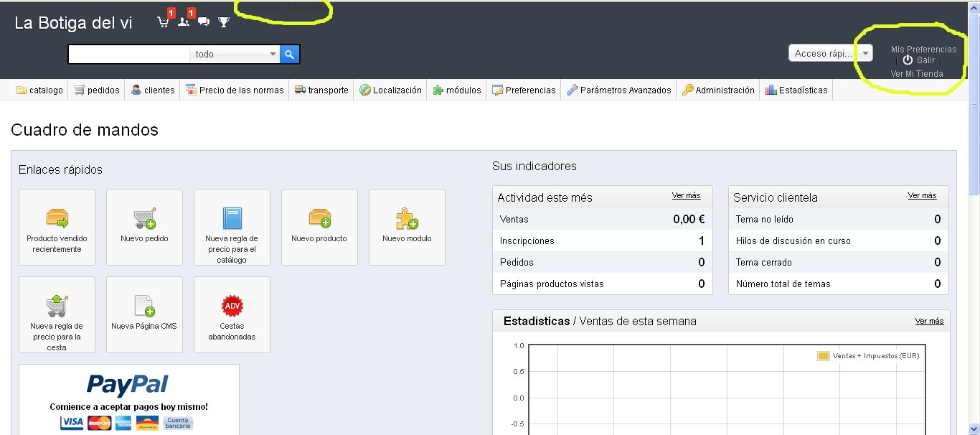Click the Producto vendido recientemente quick link
980x435 pixels.
coord(57,227)
